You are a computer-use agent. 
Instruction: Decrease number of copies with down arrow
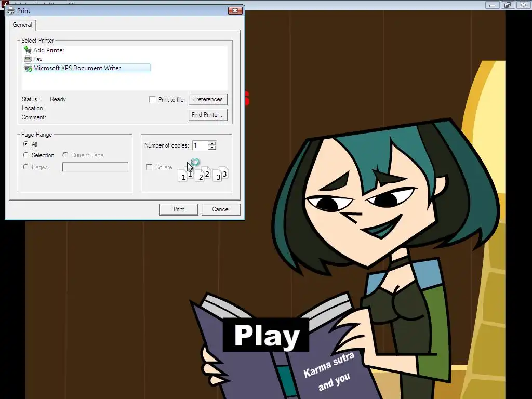click(x=212, y=148)
